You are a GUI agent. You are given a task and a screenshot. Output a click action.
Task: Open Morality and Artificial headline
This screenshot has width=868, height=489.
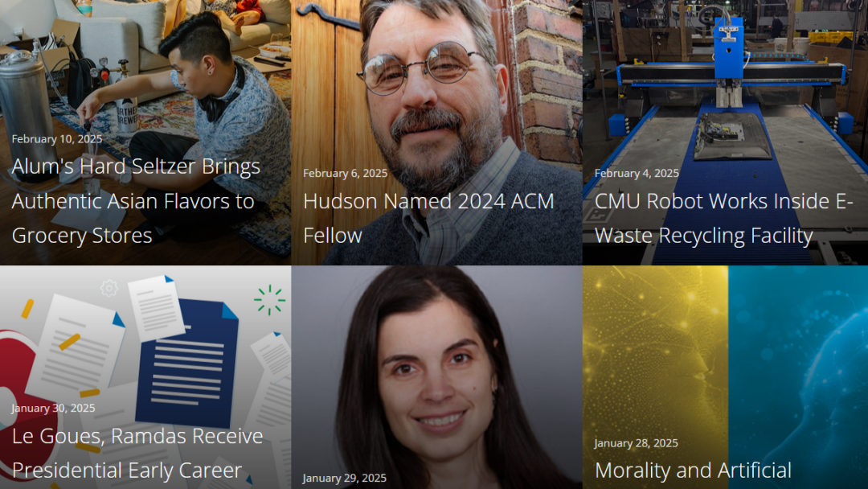693,471
